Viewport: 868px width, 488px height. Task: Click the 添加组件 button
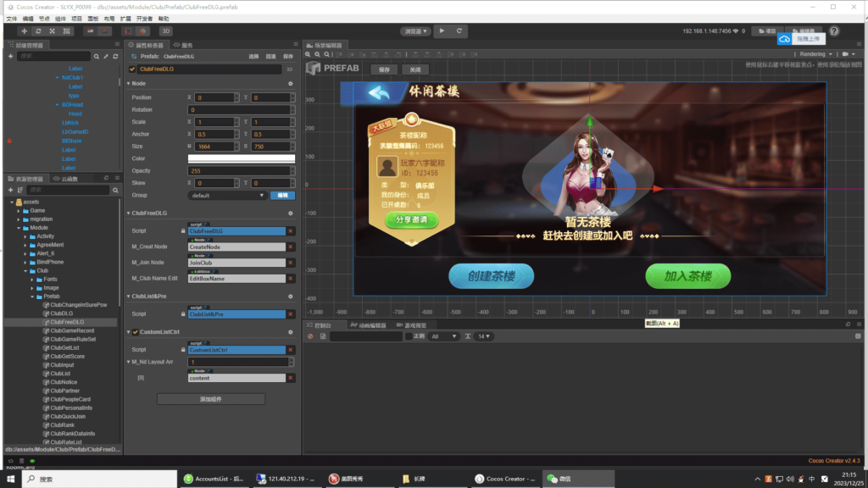pyautogui.click(x=210, y=399)
